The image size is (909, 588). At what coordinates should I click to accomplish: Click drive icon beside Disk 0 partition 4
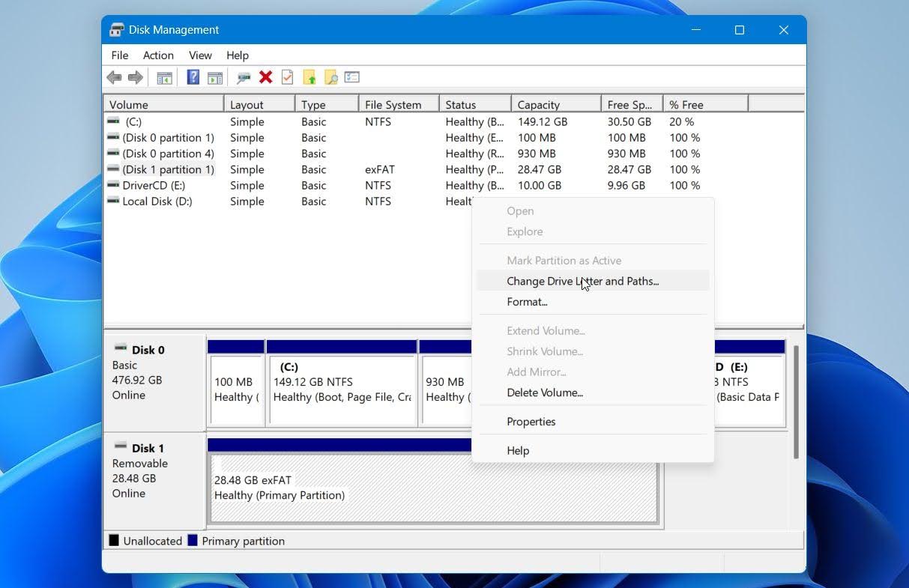pos(113,153)
